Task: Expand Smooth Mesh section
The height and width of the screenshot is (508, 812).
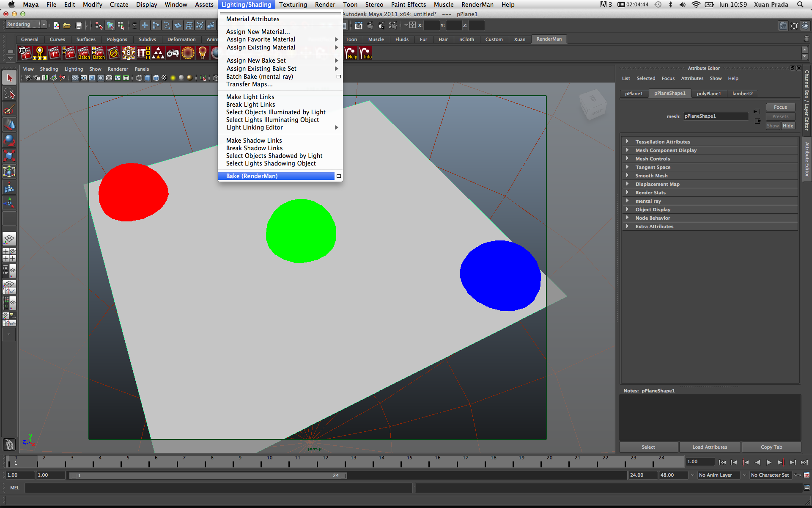Action: click(x=709, y=176)
